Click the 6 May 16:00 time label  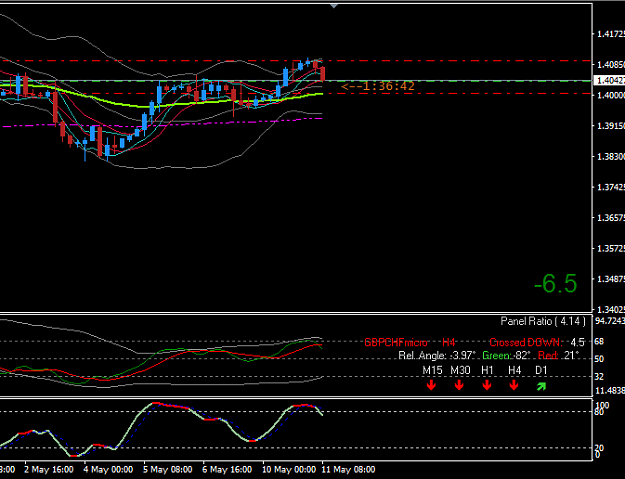[x=227, y=469]
